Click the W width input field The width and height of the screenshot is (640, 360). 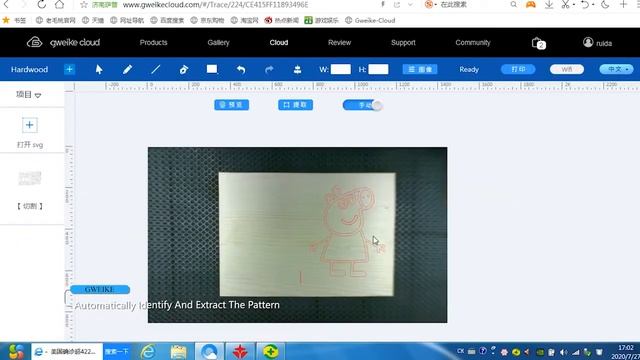[x=341, y=69]
